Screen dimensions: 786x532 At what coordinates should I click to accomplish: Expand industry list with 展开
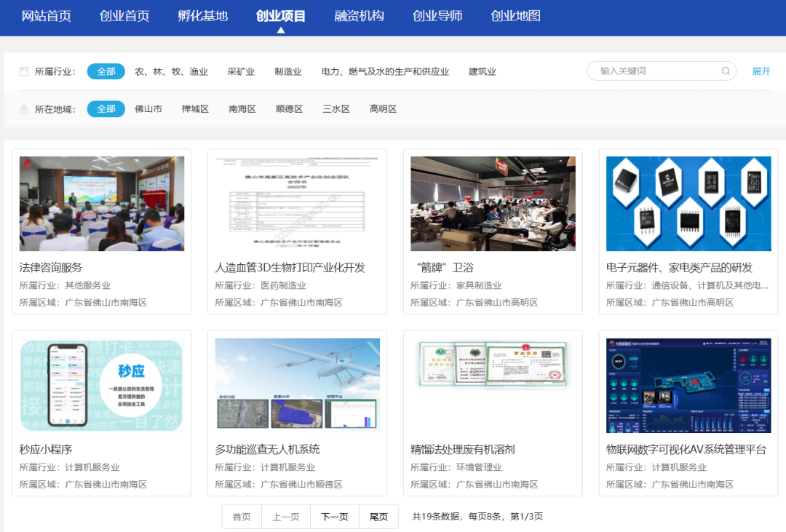tap(761, 71)
